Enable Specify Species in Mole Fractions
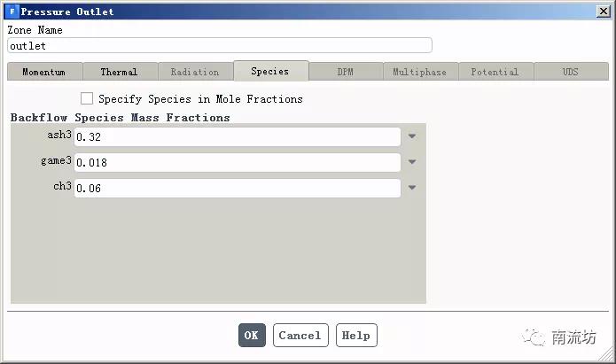 pyautogui.click(x=87, y=99)
